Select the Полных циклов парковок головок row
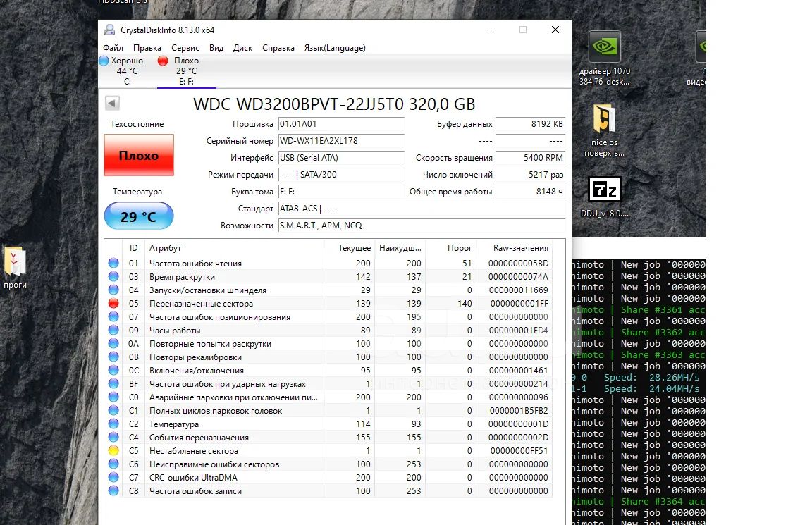 (328, 411)
